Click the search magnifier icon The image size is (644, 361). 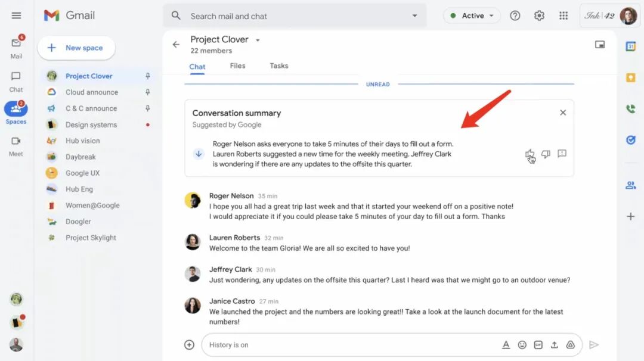[176, 15]
